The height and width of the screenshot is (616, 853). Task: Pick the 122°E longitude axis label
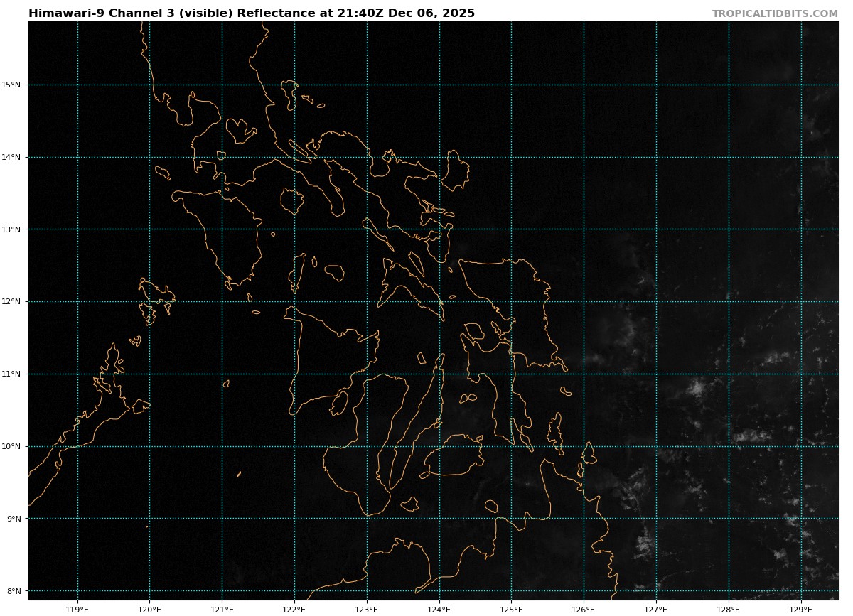(294, 610)
